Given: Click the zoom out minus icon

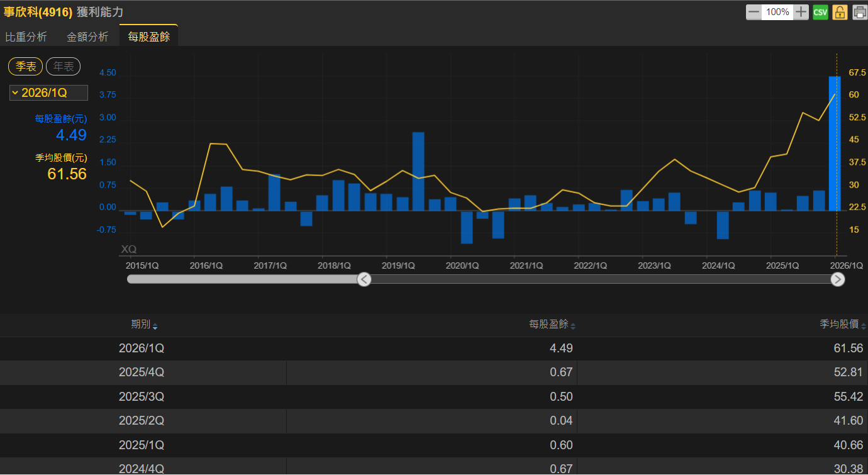Looking at the screenshot, I should [754, 12].
